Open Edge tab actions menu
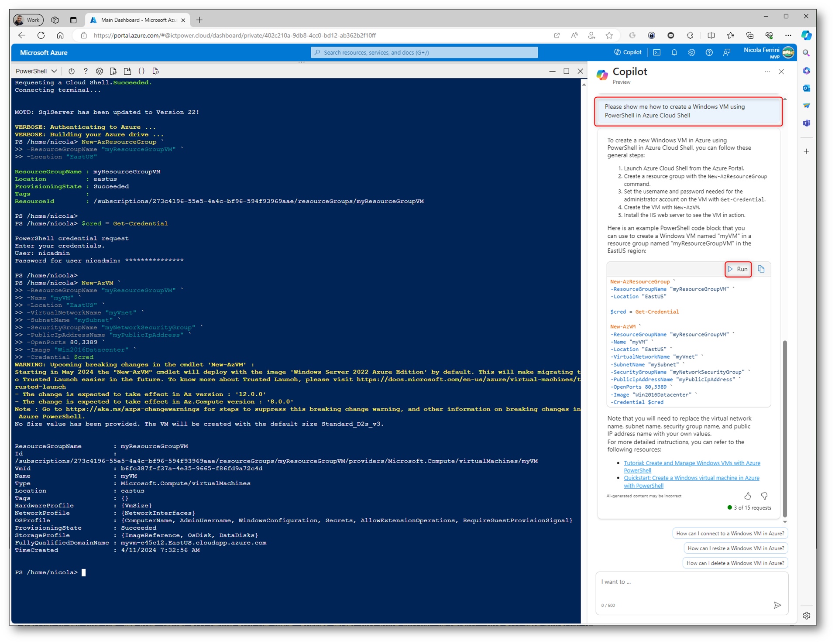Viewport: 835px width, 644px height. pyautogui.click(x=73, y=20)
